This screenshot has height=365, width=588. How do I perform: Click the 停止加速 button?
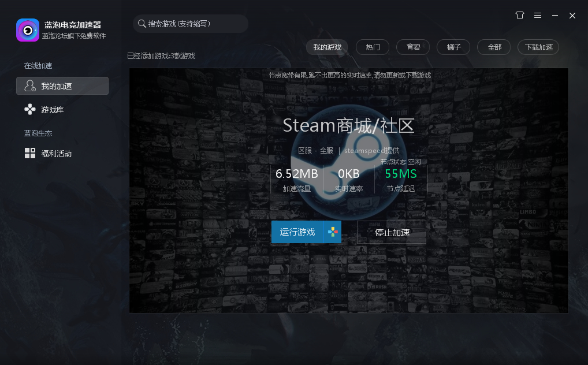point(392,232)
